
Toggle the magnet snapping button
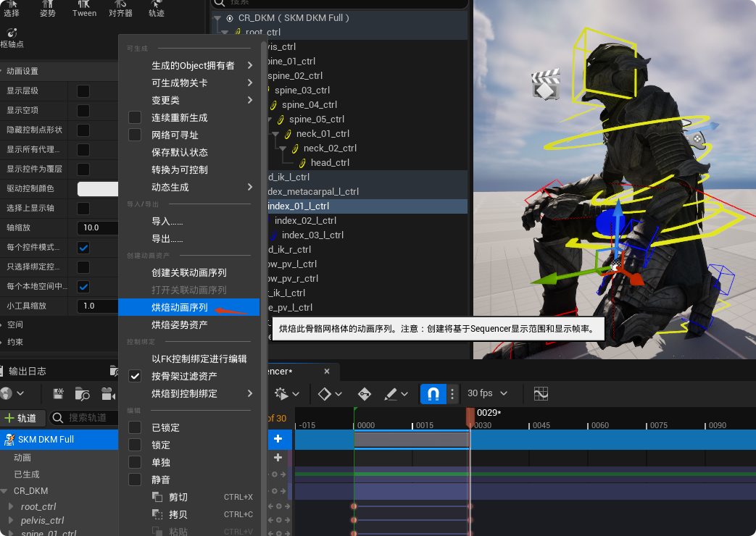pyautogui.click(x=433, y=394)
